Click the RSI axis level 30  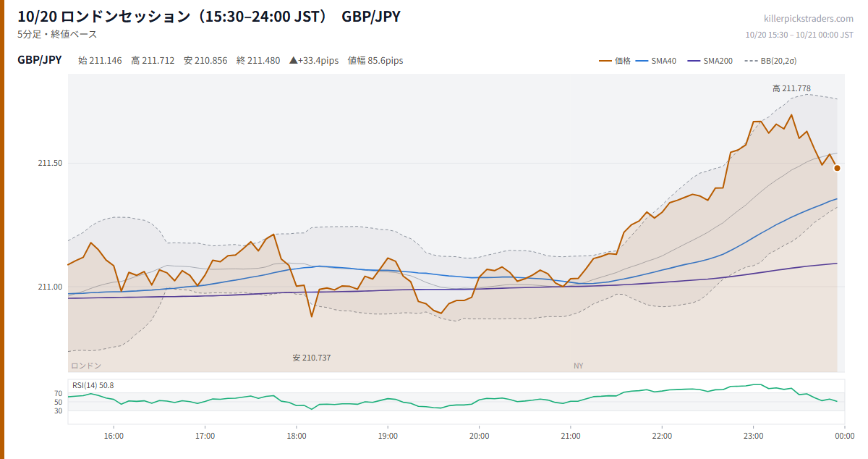pos(59,410)
